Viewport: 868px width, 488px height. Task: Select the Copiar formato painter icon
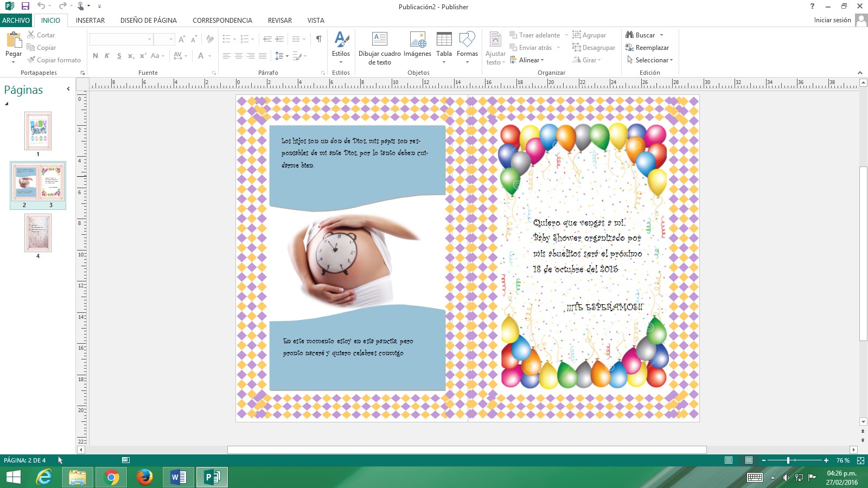coord(32,60)
